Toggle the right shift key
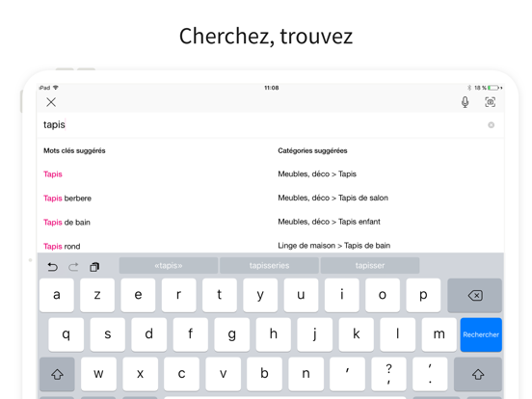 coord(478,374)
